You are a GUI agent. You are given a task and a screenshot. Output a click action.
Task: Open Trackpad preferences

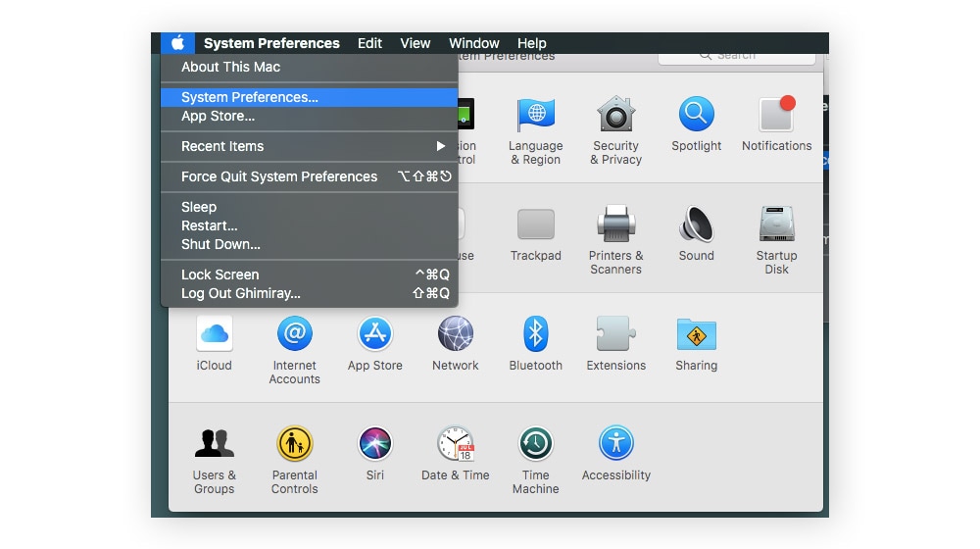tap(536, 234)
